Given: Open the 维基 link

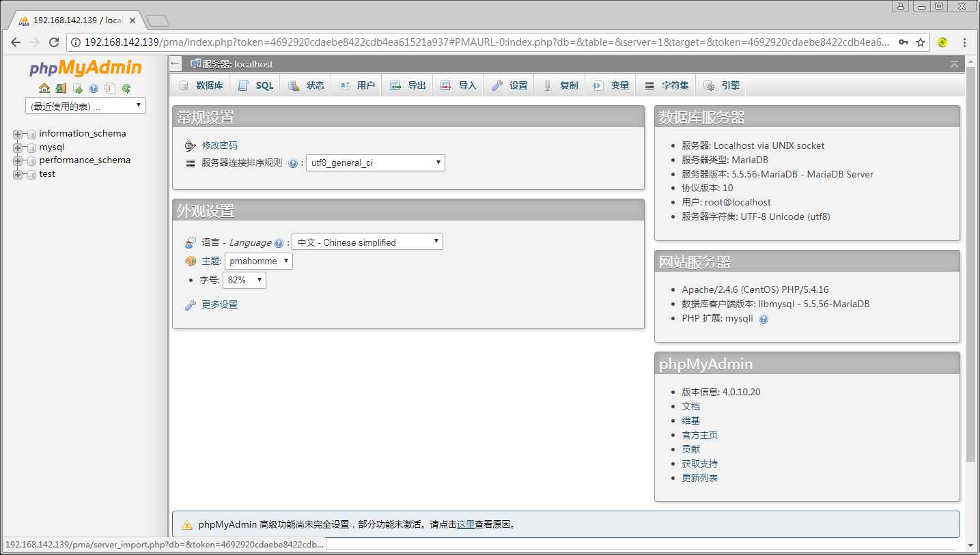Looking at the screenshot, I should click(690, 421).
